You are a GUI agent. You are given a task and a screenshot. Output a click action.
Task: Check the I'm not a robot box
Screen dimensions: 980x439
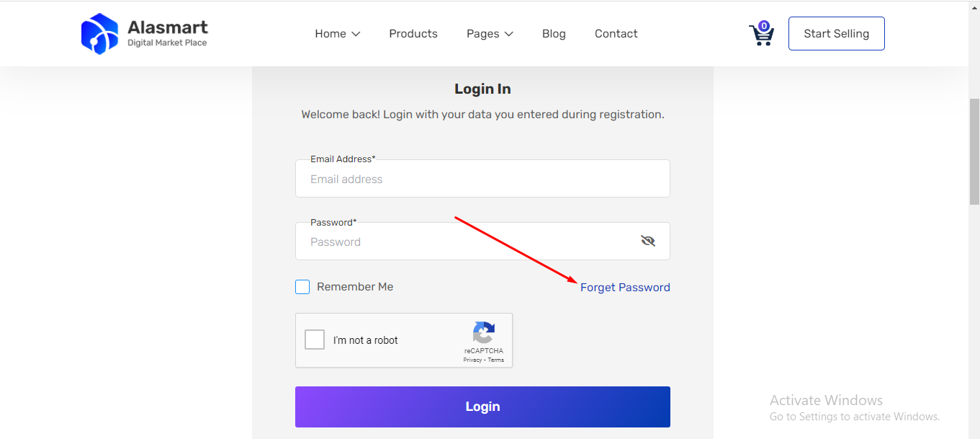(x=315, y=340)
